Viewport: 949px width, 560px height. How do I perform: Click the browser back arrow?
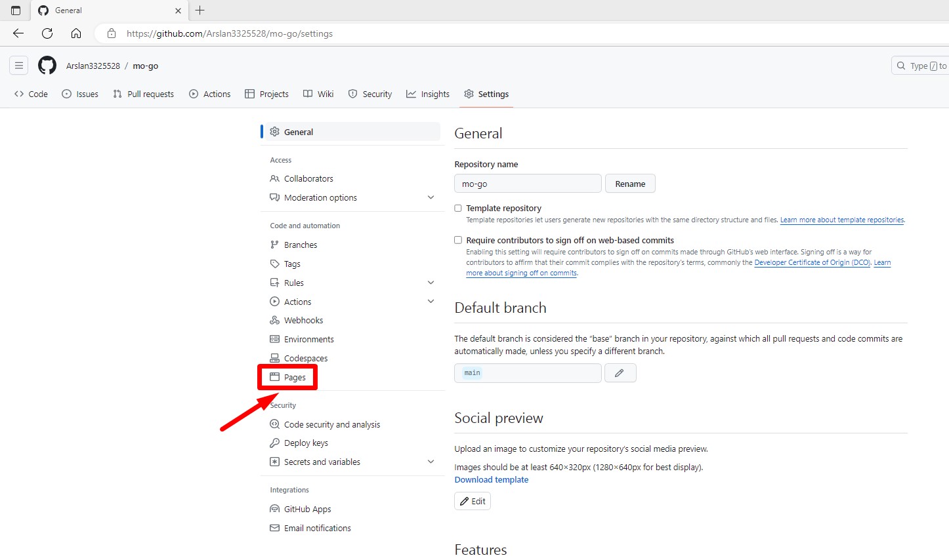pos(18,33)
